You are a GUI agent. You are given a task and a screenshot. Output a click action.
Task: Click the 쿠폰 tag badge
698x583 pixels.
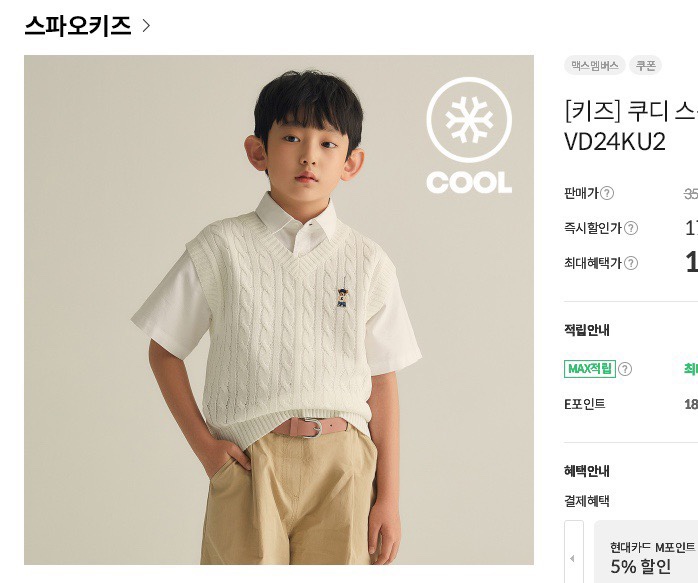click(645, 66)
